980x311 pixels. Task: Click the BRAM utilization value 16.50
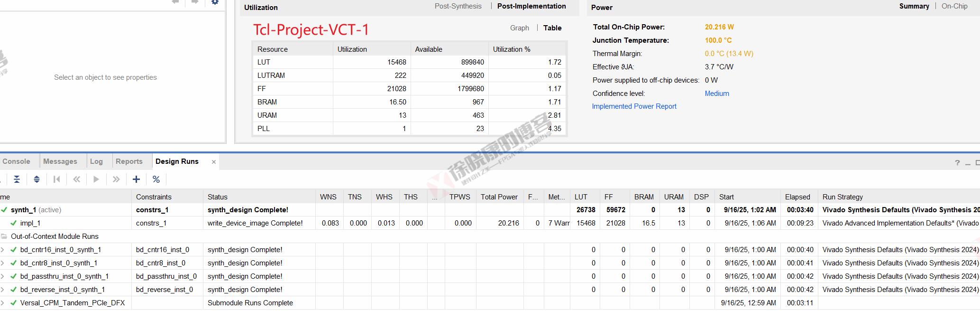click(x=398, y=102)
